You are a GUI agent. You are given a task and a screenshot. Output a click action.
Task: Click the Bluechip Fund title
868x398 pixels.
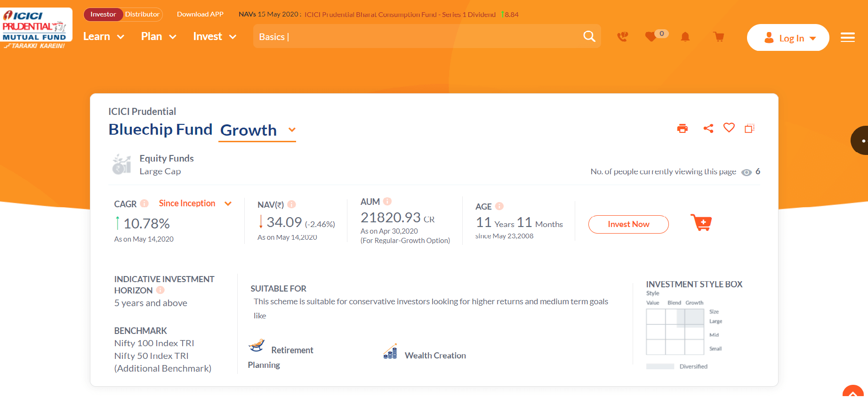pos(161,130)
